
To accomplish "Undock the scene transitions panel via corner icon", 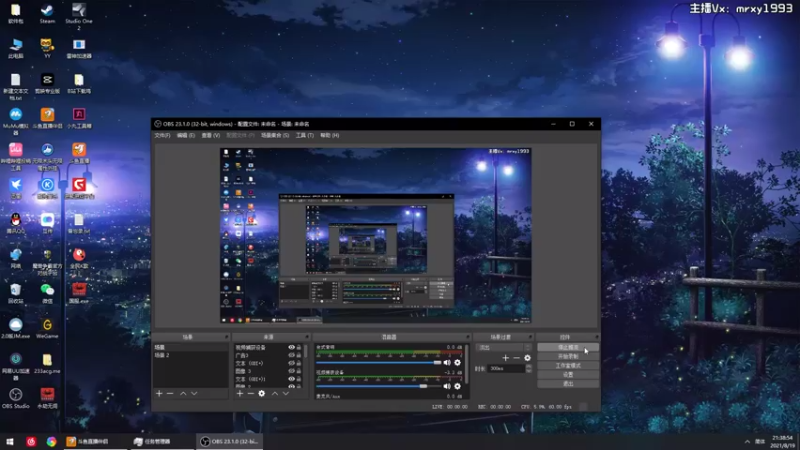I will (530, 337).
